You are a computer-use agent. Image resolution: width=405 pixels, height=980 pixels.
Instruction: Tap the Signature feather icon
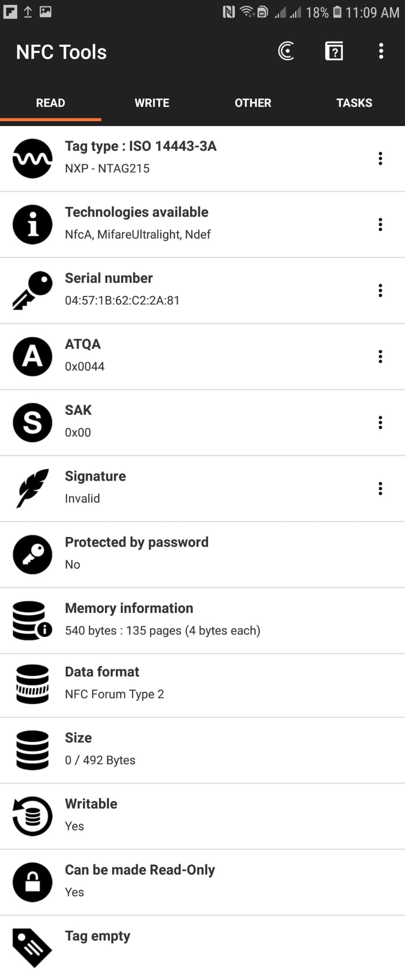[32, 488]
